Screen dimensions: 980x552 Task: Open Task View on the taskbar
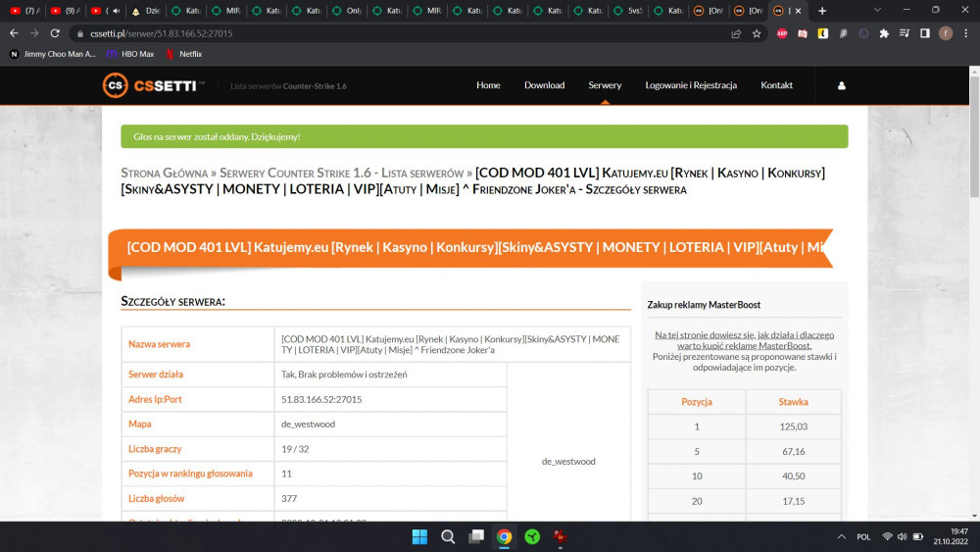476,536
